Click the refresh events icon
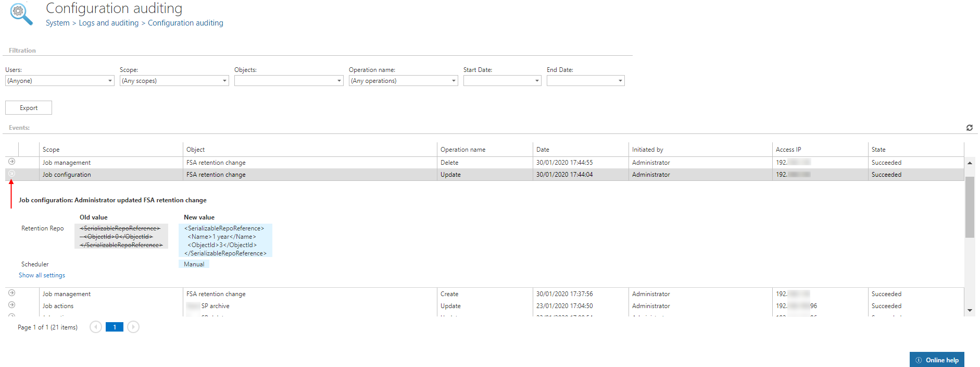Viewport: 980px width, 367px height. click(x=969, y=128)
